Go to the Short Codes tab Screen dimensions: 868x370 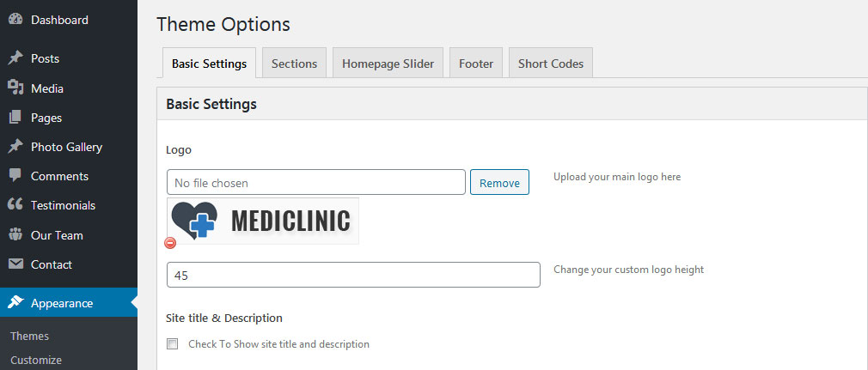[x=551, y=63]
